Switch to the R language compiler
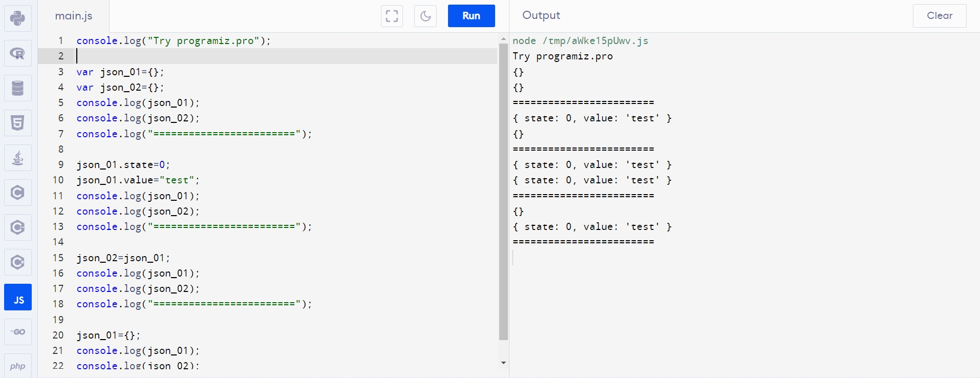Viewport: 980px width, 378px height. pos(18,53)
